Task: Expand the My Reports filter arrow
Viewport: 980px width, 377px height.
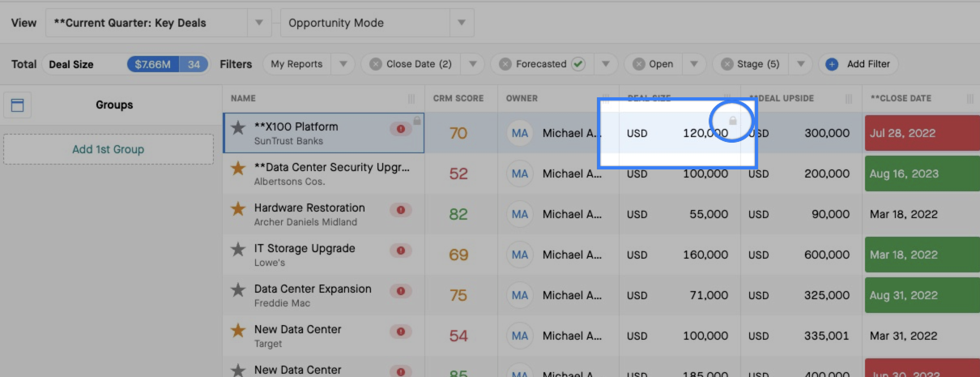Action: 343,64
